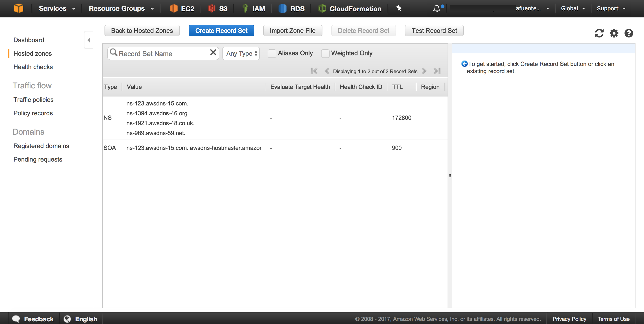
Task: Open Traffic policies in sidebar
Action: (33, 100)
